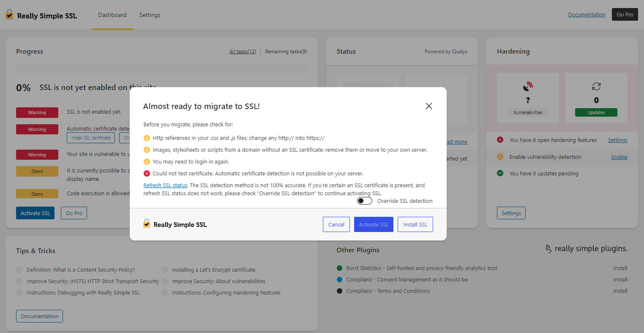Viewport: 644px width, 333px height.
Task: Click the Really Simple SSL padlock logo in header
Action: click(9, 15)
